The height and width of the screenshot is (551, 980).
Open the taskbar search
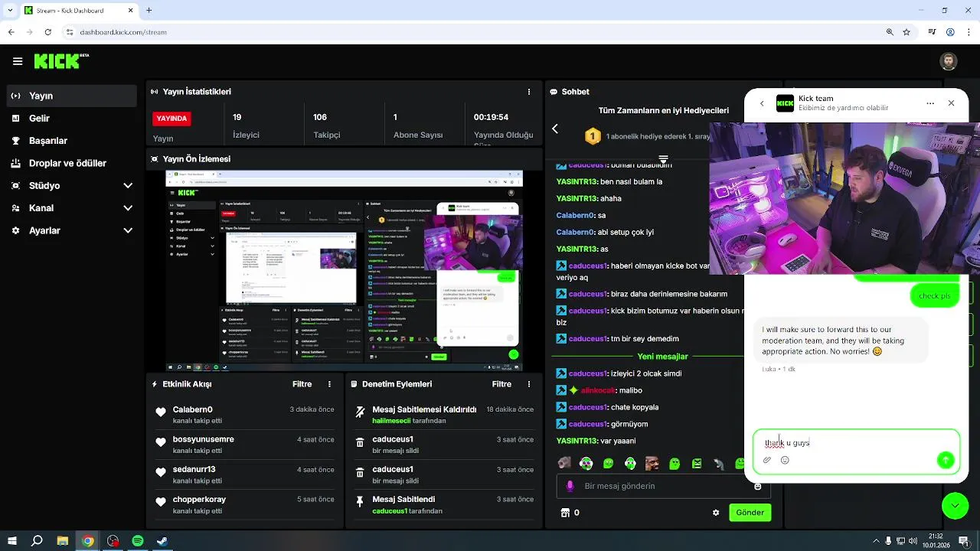[x=37, y=541]
